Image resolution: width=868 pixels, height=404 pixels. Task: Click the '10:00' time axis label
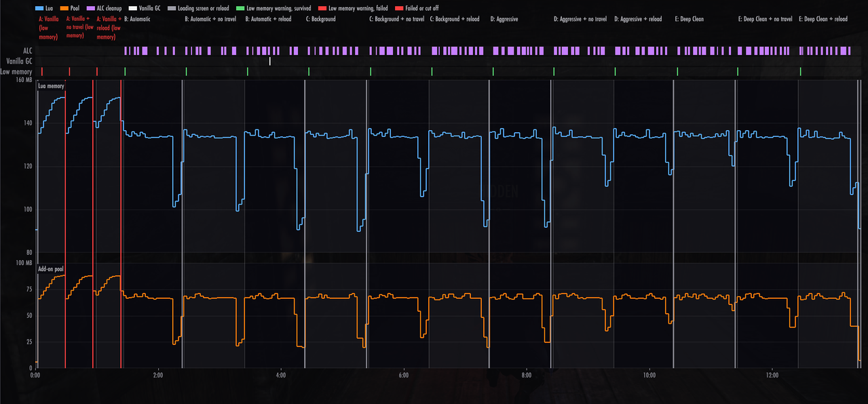649,374
